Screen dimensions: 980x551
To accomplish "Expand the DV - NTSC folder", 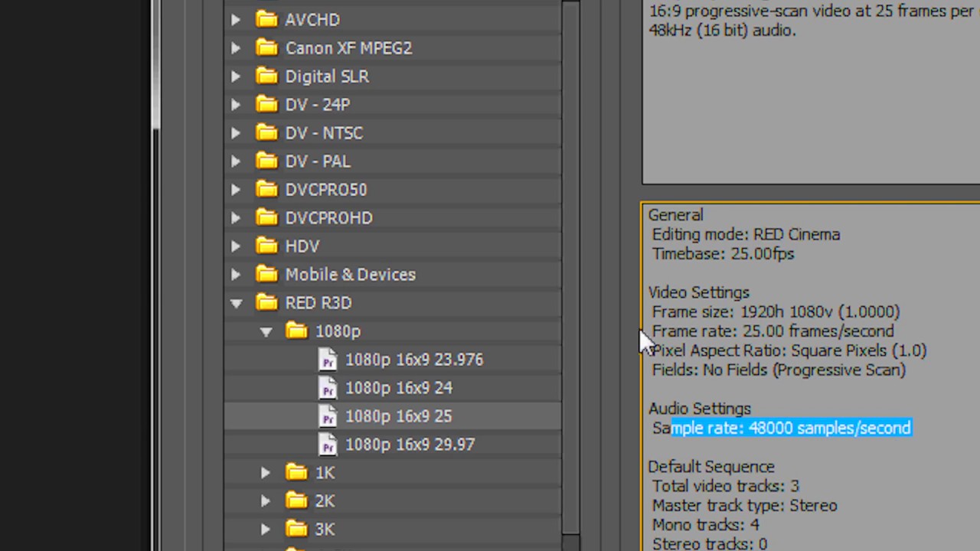I will coord(236,133).
